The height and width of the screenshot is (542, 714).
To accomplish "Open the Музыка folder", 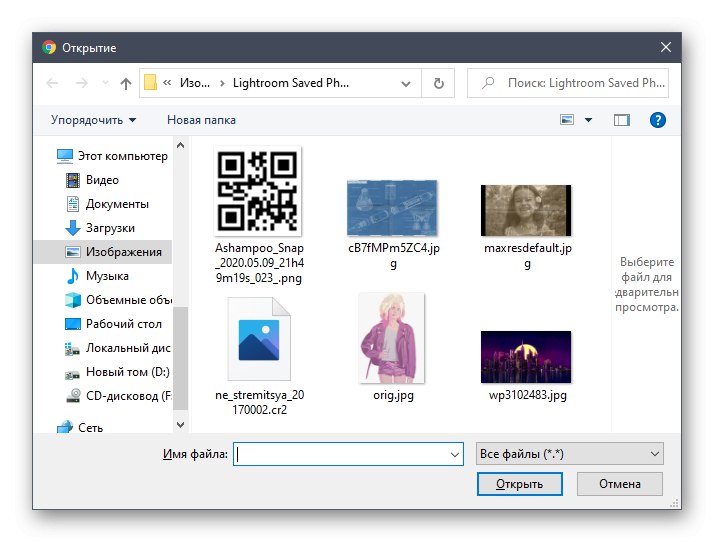I will click(97, 276).
